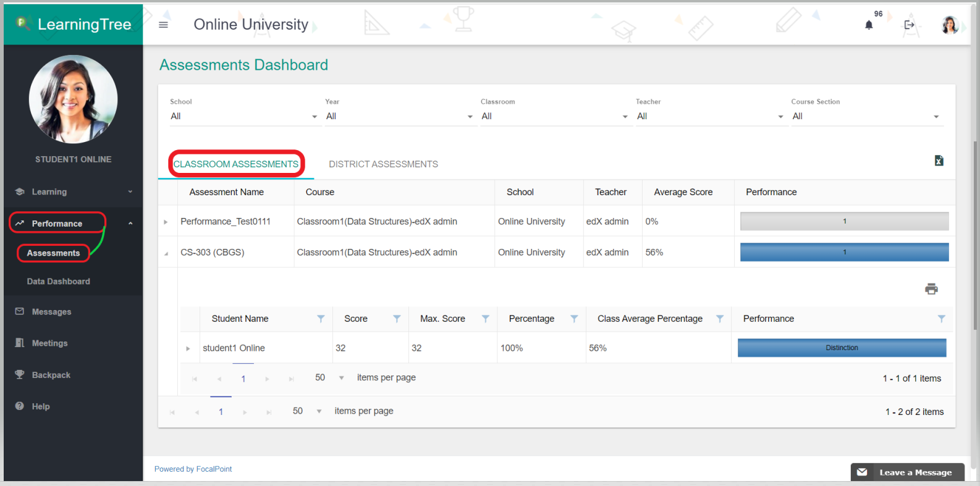Expand the student1 Online row

[x=188, y=349]
